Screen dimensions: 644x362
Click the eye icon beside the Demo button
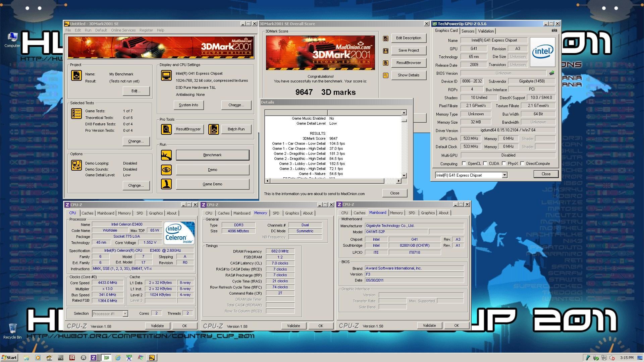point(166,170)
